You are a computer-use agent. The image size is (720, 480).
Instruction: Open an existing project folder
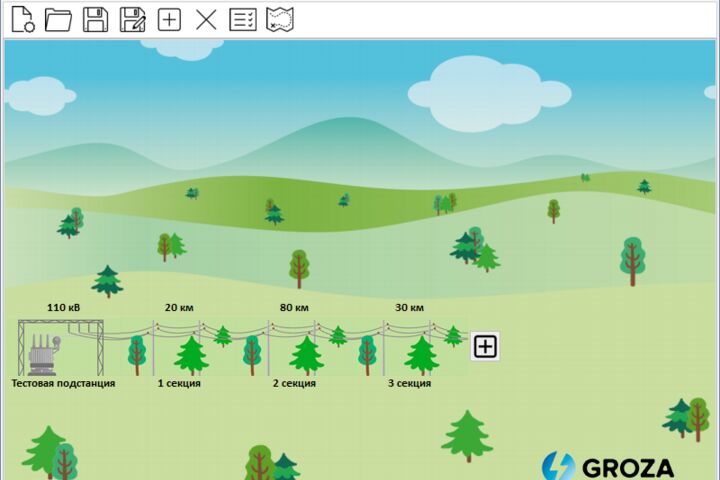(x=58, y=20)
